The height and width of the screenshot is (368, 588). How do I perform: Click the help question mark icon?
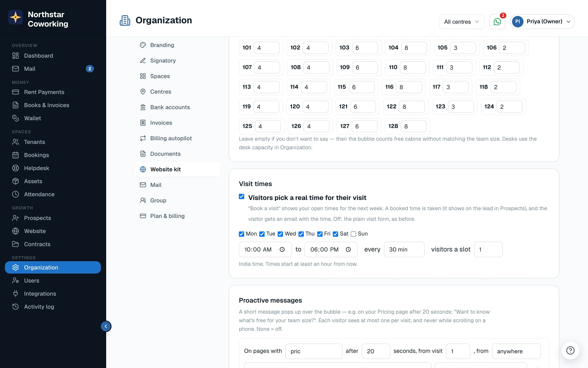click(570, 350)
